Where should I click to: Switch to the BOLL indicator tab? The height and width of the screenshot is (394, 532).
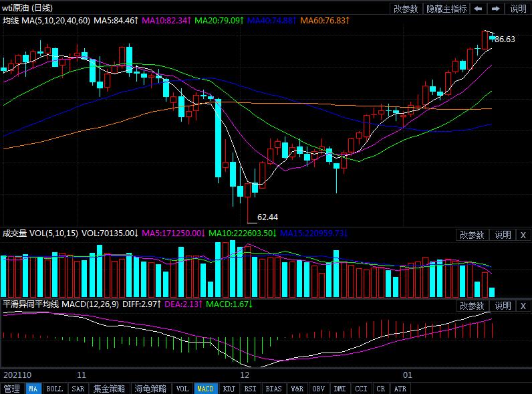[x=54, y=389]
